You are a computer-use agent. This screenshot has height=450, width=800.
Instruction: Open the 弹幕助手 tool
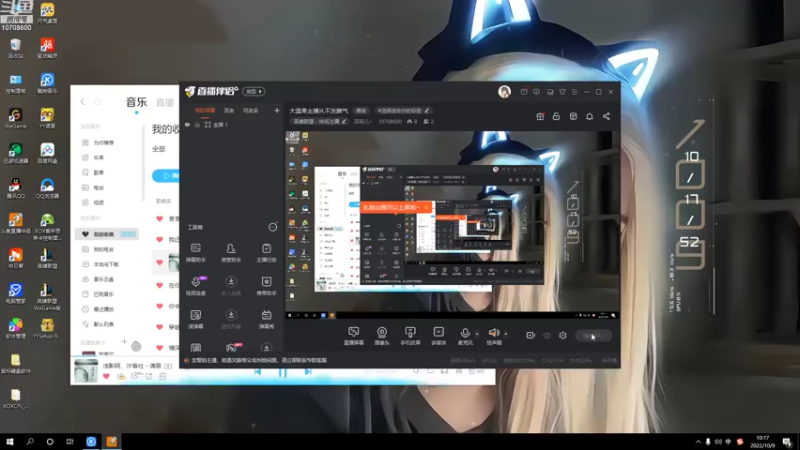(x=195, y=253)
